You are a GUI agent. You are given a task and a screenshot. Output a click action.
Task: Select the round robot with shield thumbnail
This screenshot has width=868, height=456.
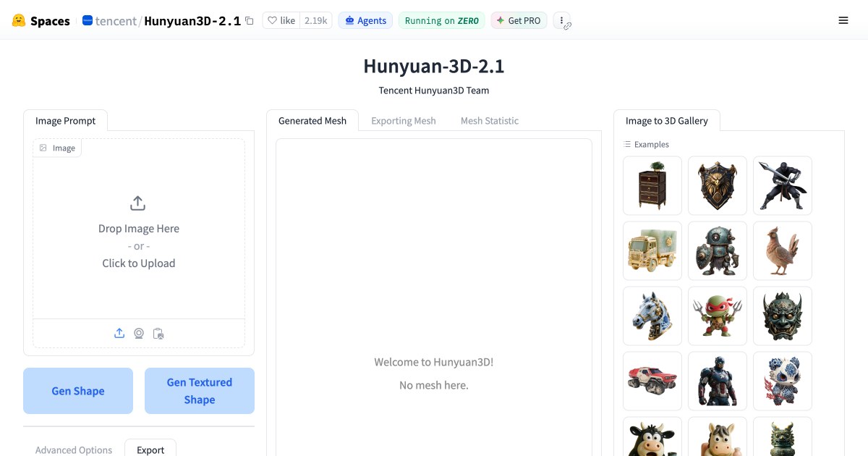(718, 251)
